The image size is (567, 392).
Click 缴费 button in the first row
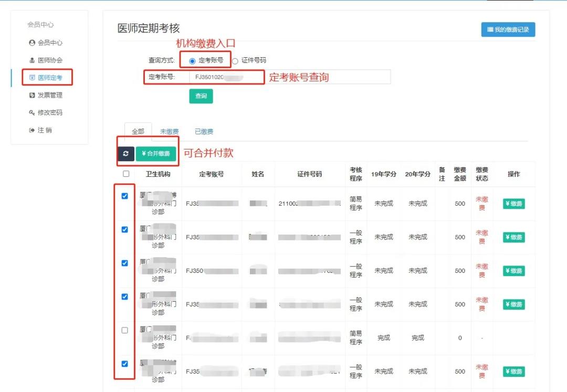point(513,204)
